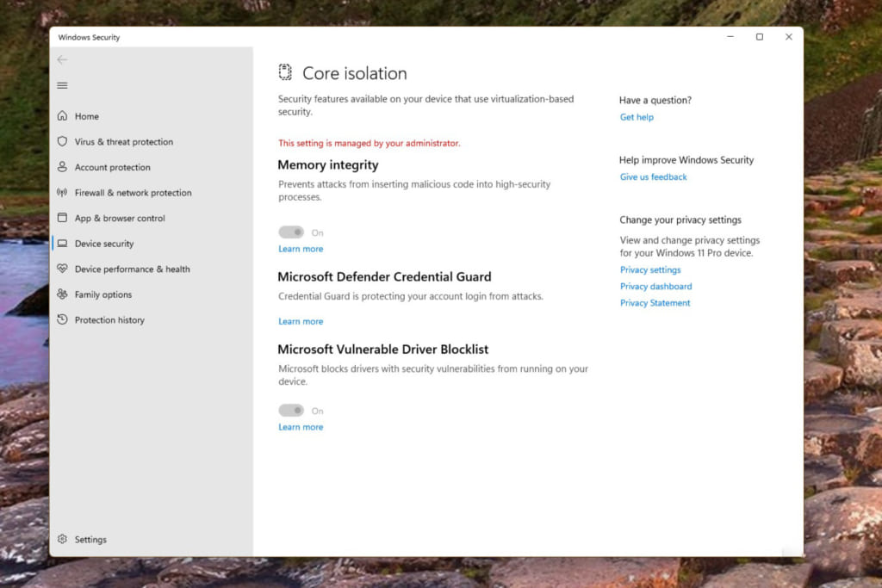Collapse the hamburger navigation menu
The image size is (882, 588).
(x=62, y=85)
